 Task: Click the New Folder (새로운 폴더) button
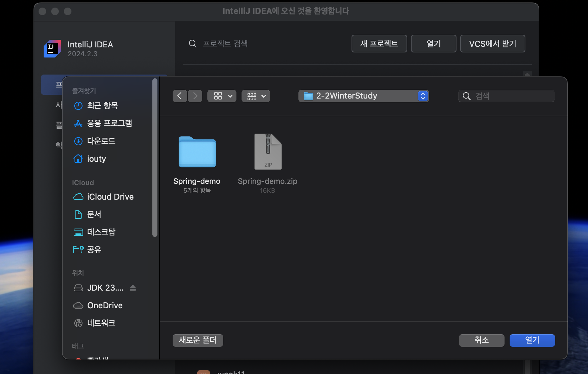pos(198,340)
